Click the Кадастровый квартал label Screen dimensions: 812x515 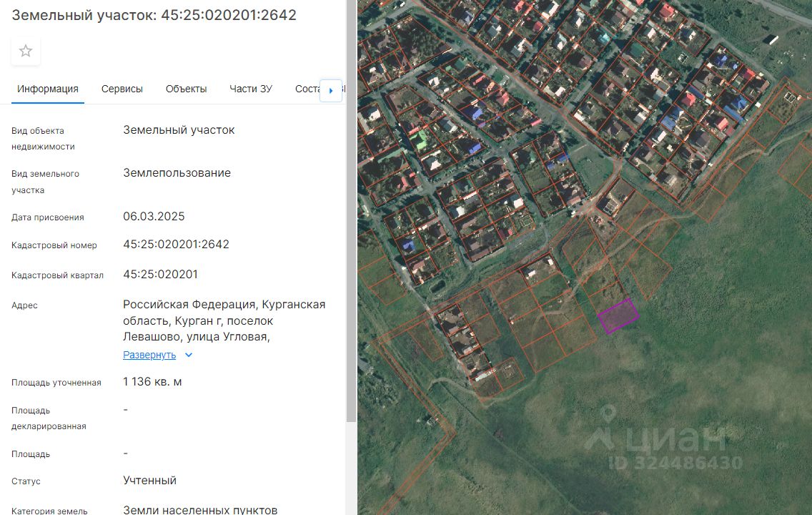[57, 275]
